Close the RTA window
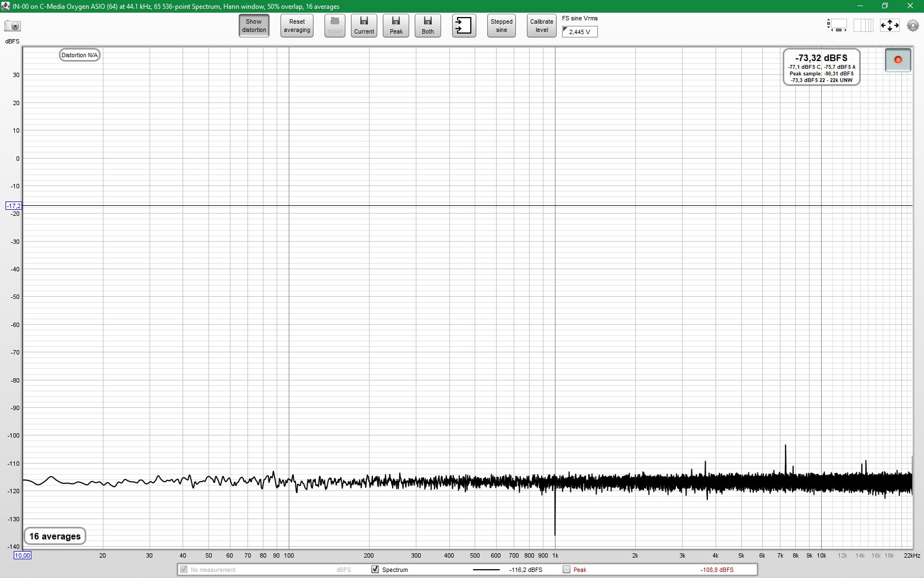 (910, 6)
